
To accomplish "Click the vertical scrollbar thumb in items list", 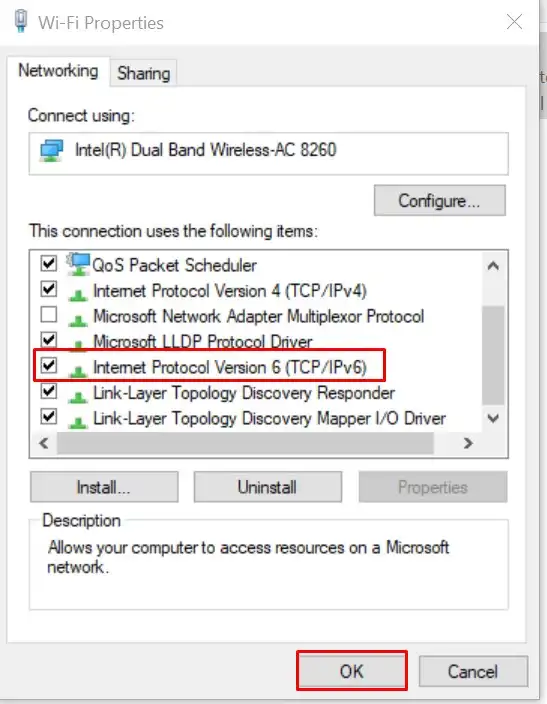I will pyautogui.click(x=493, y=356).
